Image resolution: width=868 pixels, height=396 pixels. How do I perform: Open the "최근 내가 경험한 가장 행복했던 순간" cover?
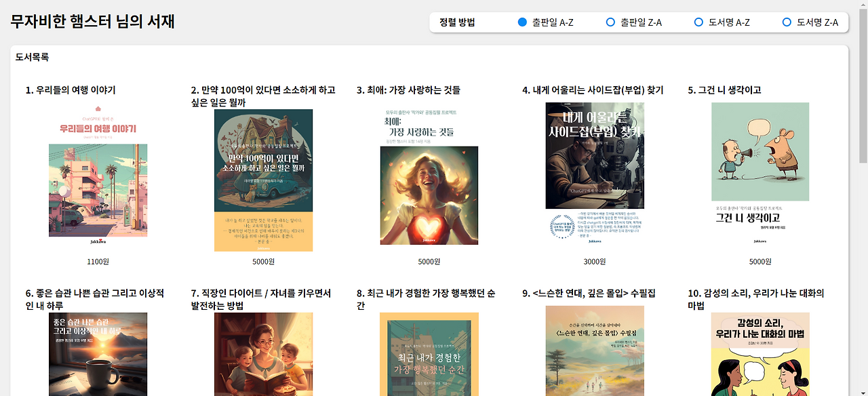pos(429,353)
